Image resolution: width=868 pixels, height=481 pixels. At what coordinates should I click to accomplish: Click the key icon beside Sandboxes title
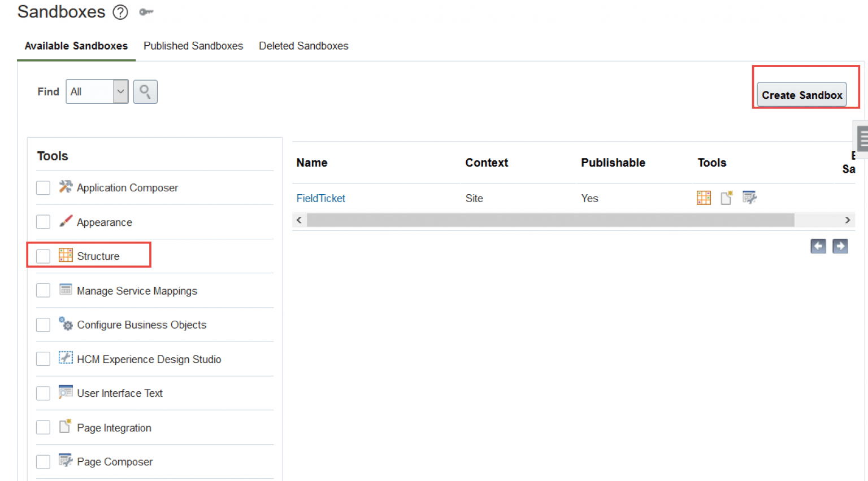[146, 12]
